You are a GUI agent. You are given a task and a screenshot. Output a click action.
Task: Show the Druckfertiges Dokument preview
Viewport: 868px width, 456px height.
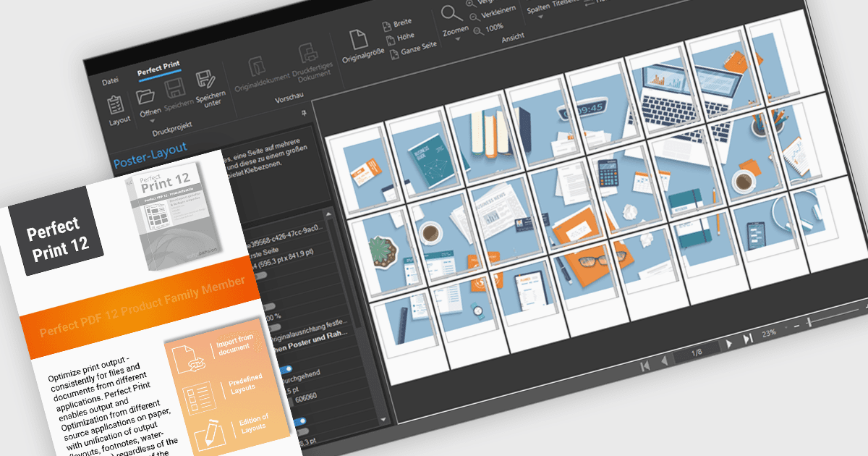click(x=309, y=53)
